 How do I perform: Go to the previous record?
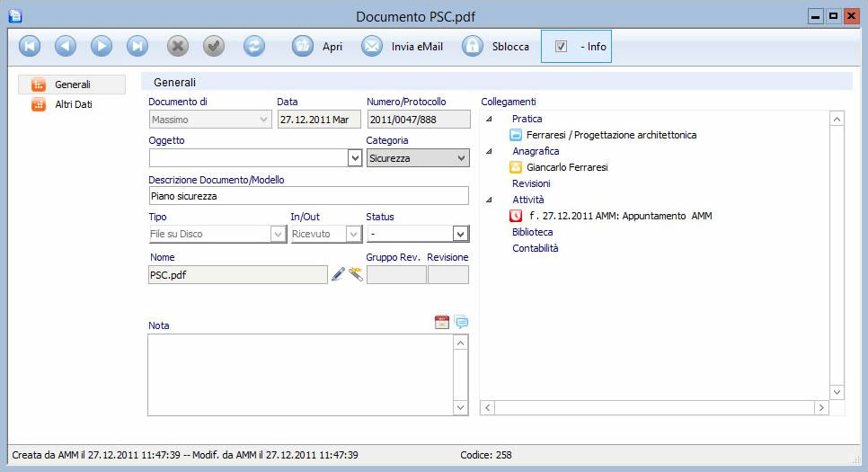click(x=66, y=46)
